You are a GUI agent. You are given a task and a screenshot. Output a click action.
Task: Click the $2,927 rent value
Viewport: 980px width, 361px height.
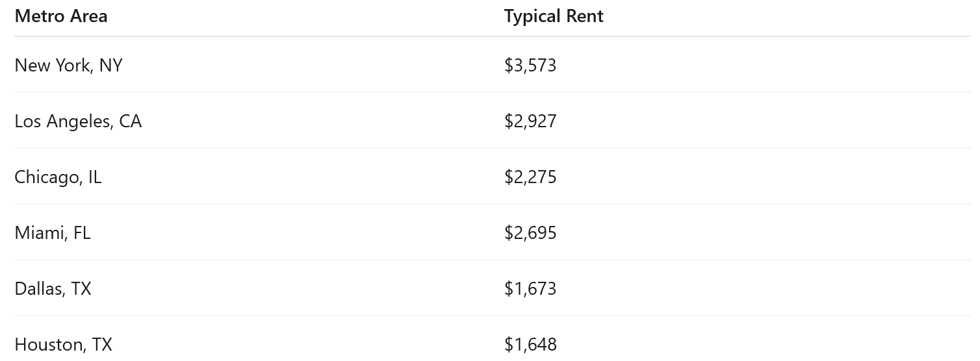(x=530, y=121)
